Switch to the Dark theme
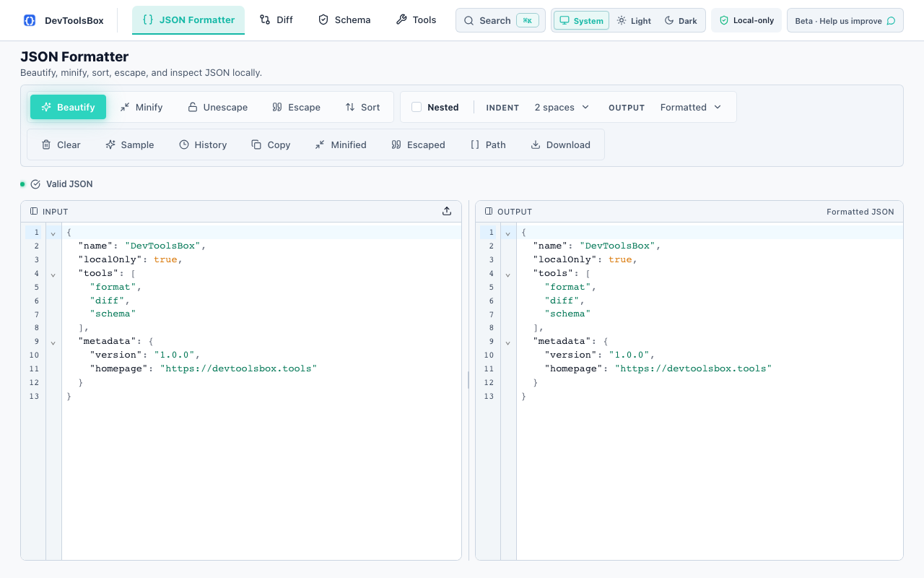924x578 pixels. coord(681,20)
